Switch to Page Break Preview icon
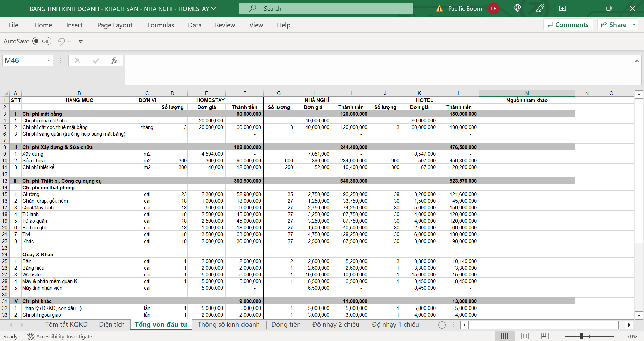Image resolution: width=644 pixels, height=341 pixels. pos(545,336)
